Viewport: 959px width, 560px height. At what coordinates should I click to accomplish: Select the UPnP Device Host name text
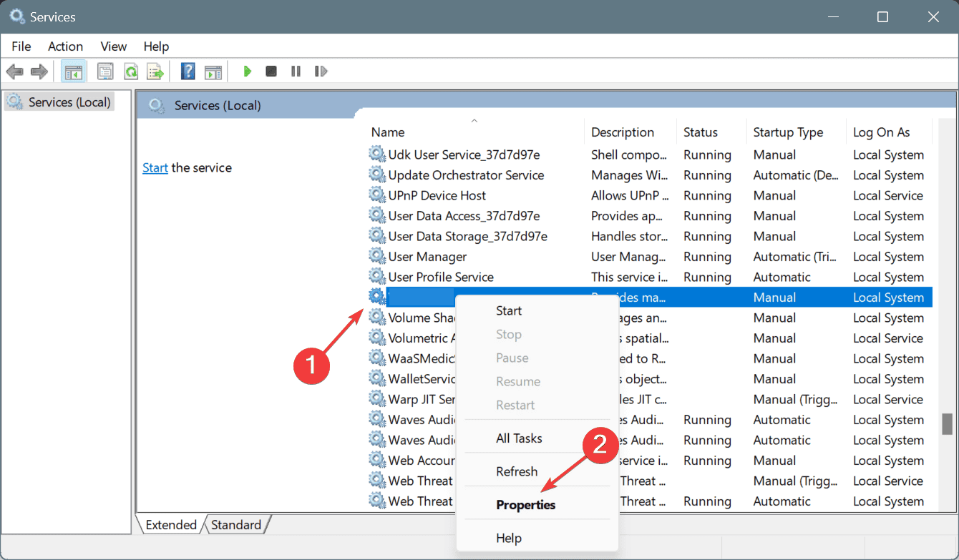437,195
